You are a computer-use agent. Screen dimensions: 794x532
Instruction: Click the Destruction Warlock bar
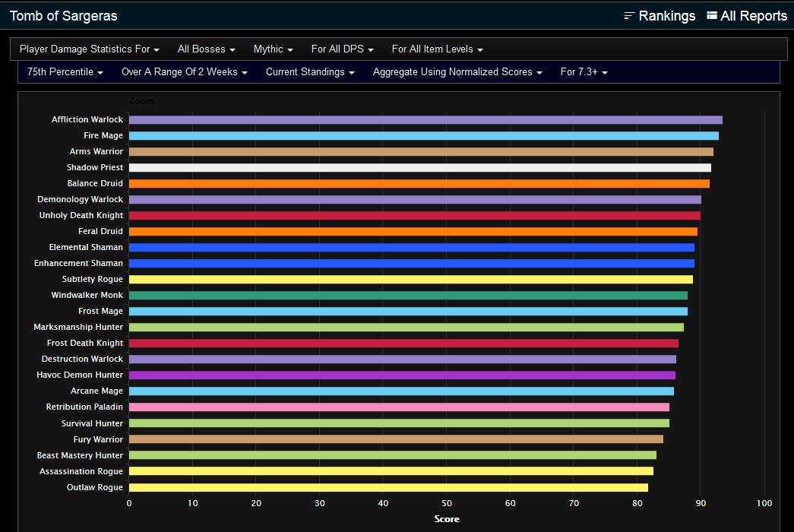pyautogui.click(x=403, y=359)
